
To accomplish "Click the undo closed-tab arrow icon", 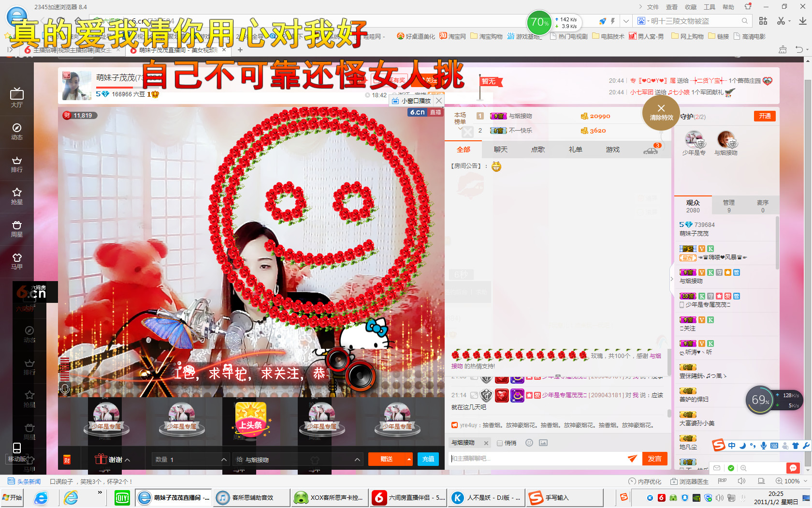I will point(799,49).
